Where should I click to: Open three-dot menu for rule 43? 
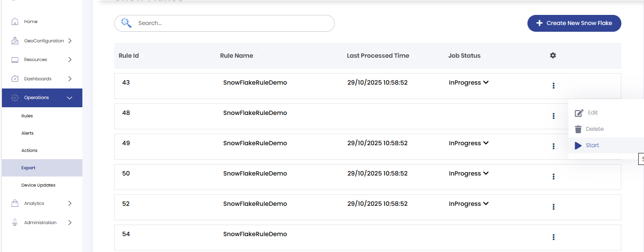[x=553, y=86]
